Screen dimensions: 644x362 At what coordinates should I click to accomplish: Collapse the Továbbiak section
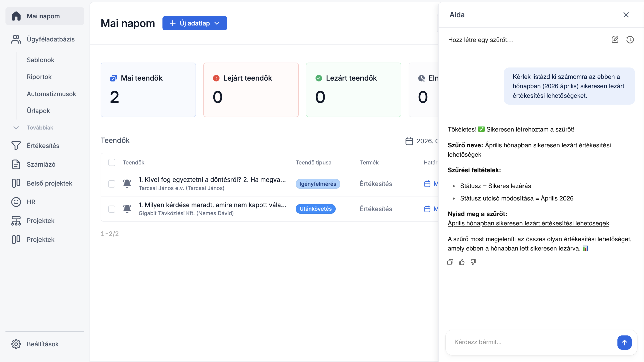click(x=16, y=128)
